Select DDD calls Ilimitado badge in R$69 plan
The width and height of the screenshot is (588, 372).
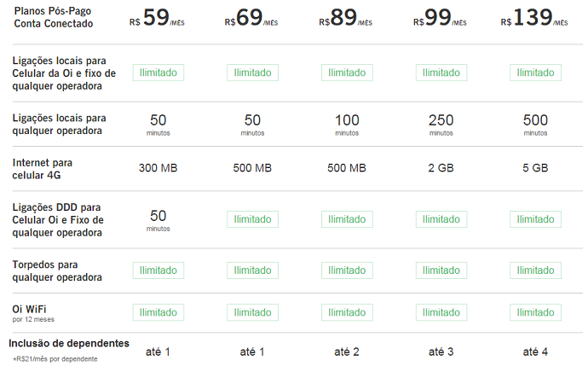click(252, 219)
